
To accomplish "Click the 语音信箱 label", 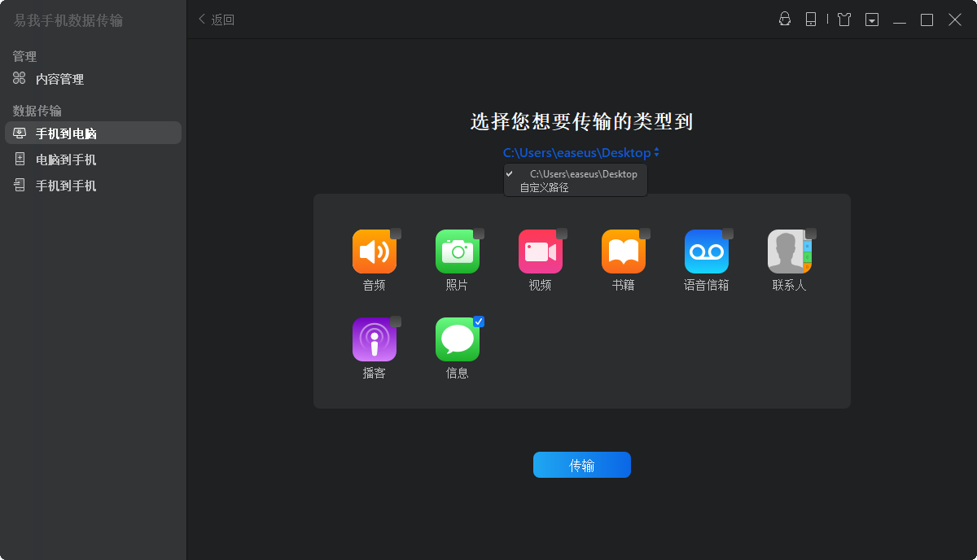I will (707, 285).
